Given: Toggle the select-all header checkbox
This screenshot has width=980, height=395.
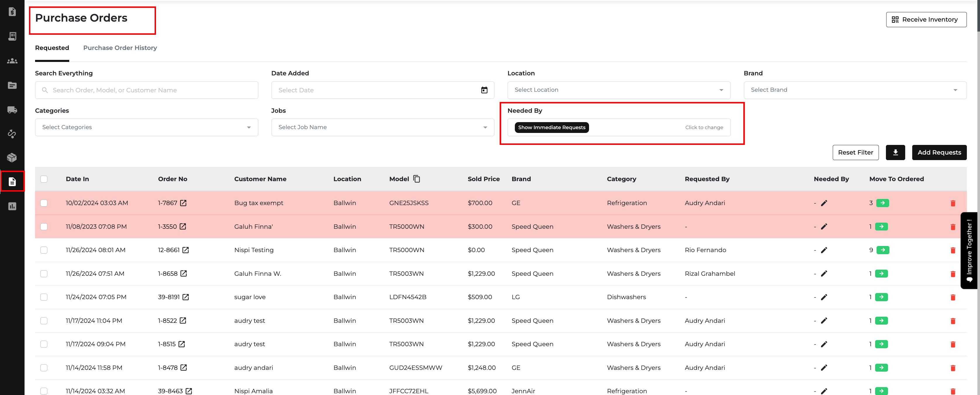Looking at the screenshot, I should [44, 179].
